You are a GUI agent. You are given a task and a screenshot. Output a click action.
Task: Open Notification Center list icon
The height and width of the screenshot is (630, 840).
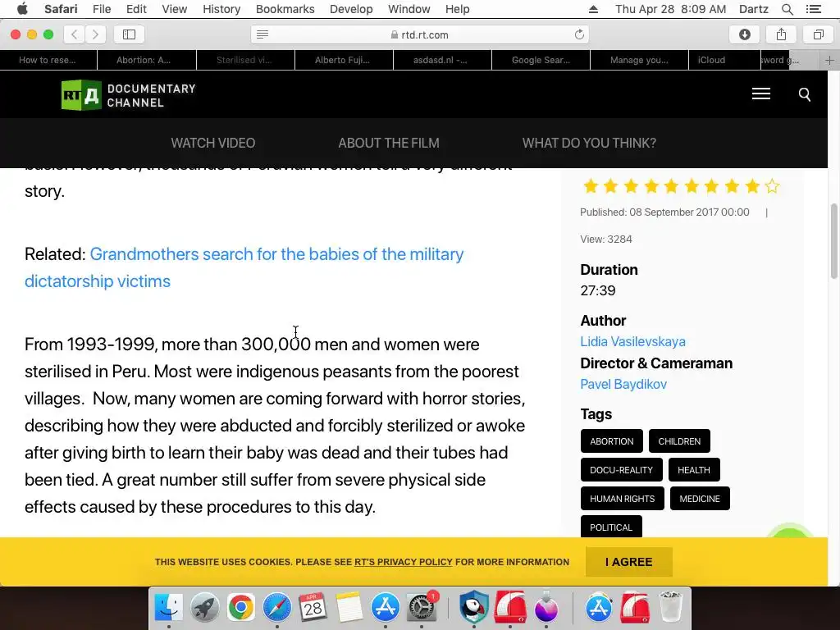[813, 9]
